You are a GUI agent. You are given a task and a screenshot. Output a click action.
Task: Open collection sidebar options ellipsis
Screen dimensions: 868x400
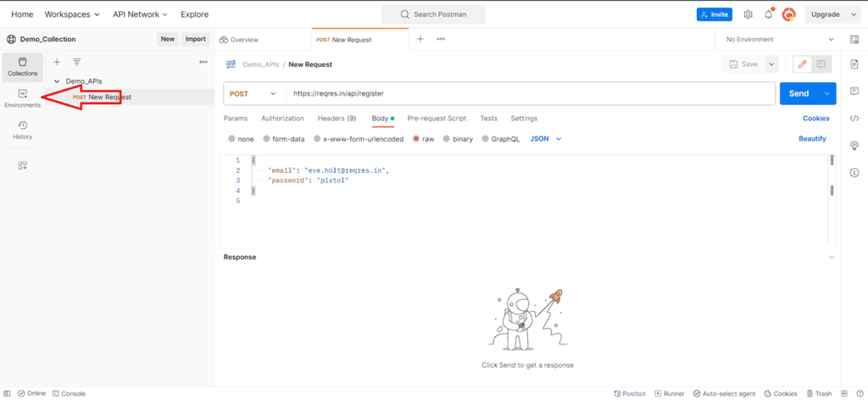tap(203, 62)
